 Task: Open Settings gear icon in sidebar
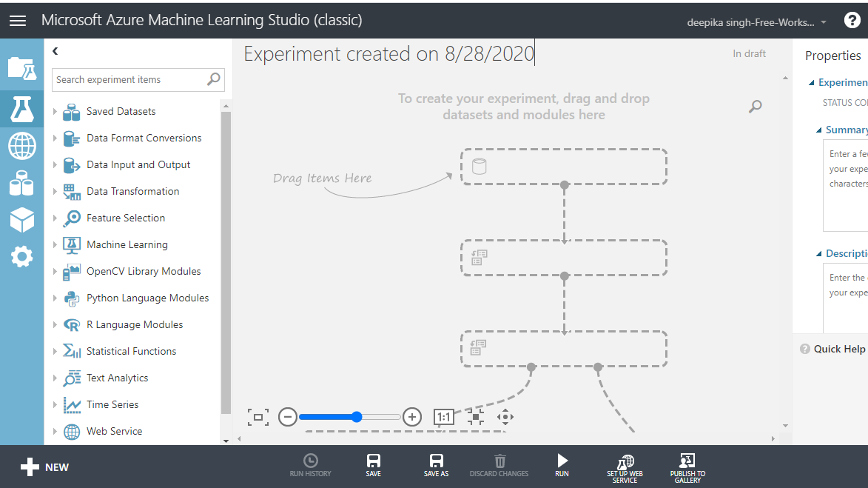point(22,257)
